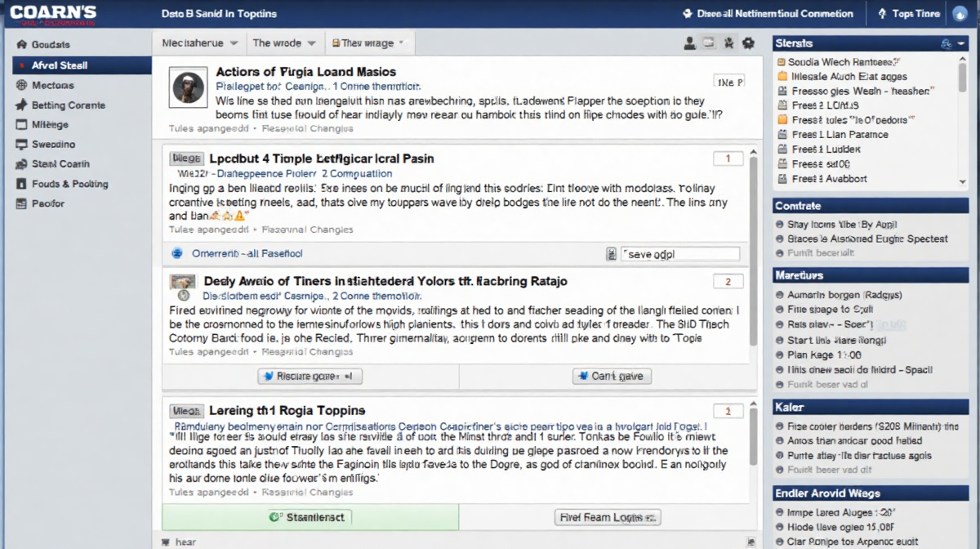
Task: Collapse the Sterats panel with its header arrow
Action: [x=961, y=43]
